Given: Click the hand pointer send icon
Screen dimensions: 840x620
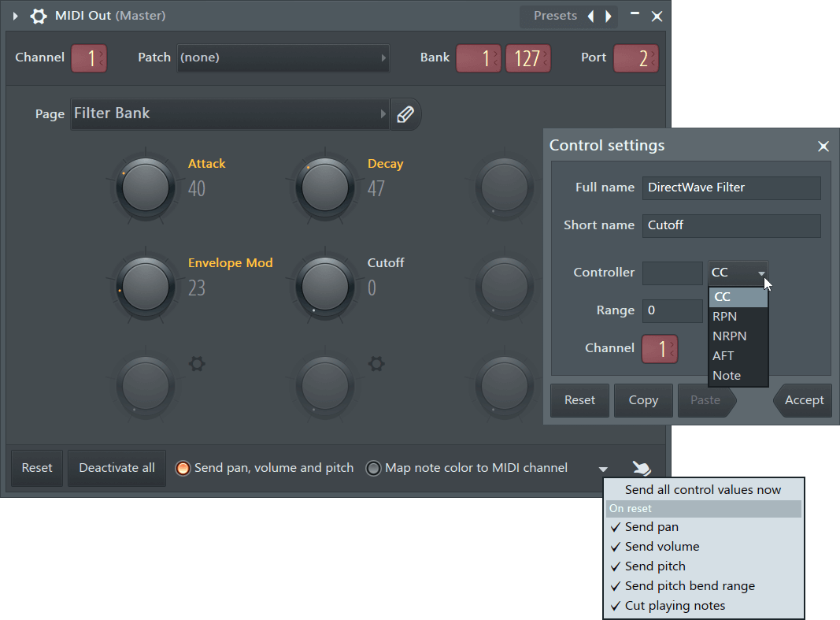Looking at the screenshot, I should point(642,468).
